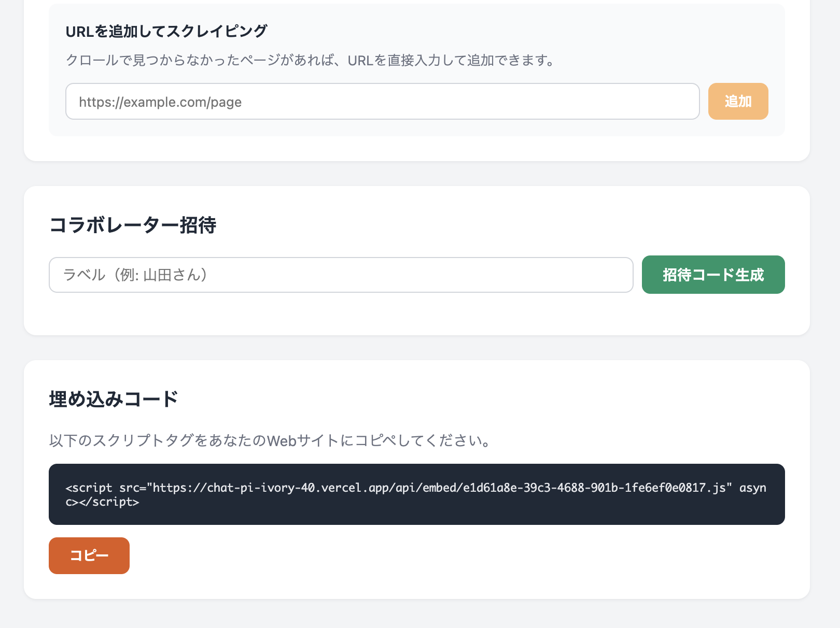Click the コラボレーター招待 heading
840x628 pixels.
click(x=133, y=225)
